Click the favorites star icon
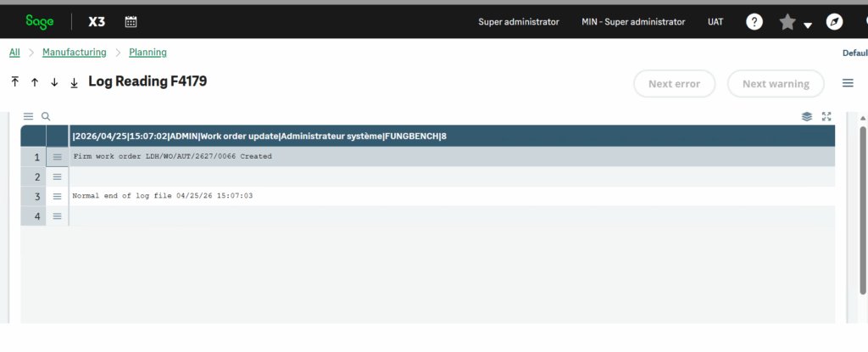The image size is (868, 352). 787,22
